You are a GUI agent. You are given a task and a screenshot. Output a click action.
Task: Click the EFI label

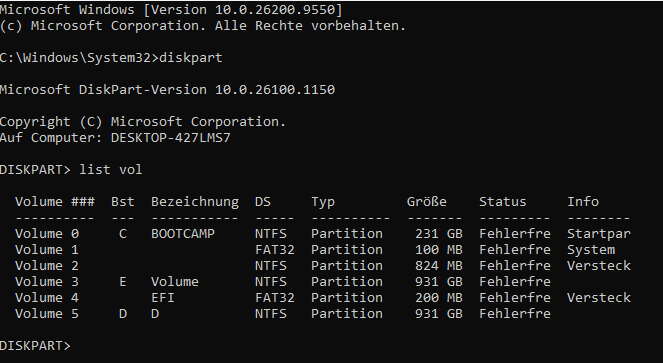[163, 298]
